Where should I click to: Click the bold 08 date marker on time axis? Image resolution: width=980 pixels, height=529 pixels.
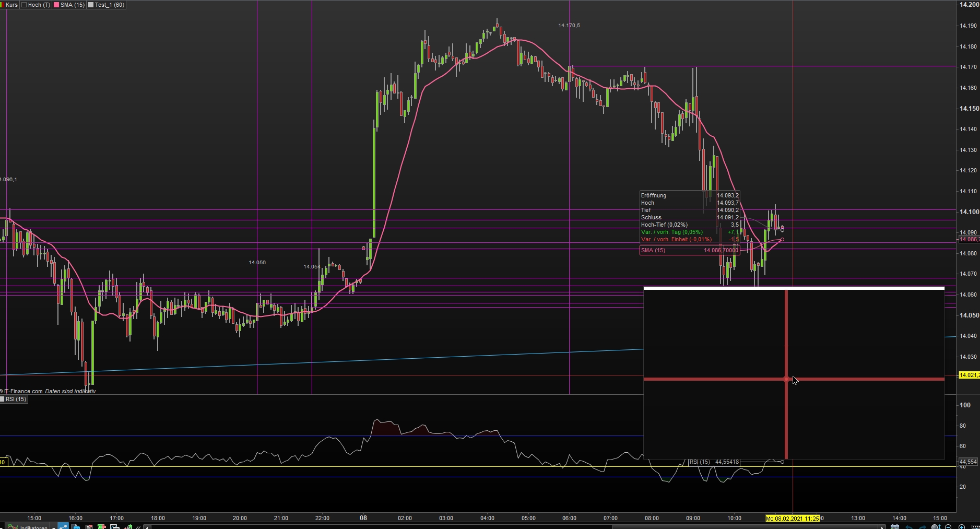[x=363, y=518]
